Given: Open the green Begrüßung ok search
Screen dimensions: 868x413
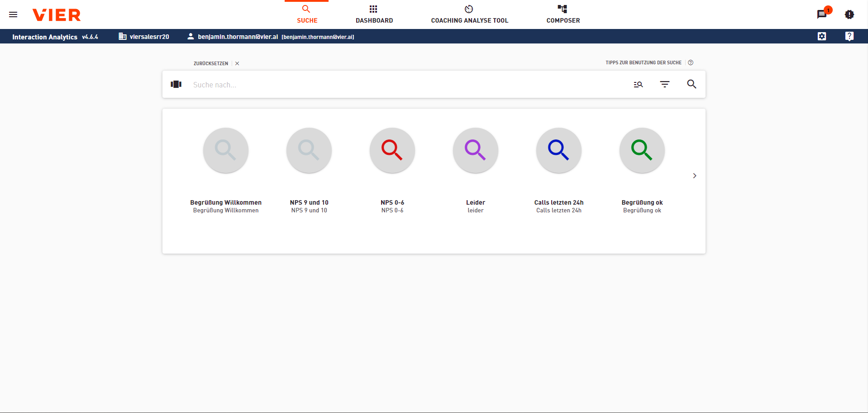Looking at the screenshot, I should [642, 150].
